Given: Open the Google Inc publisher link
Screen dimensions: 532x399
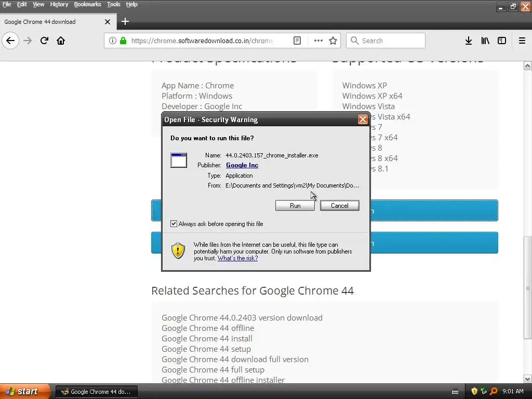Looking at the screenshot, I should 242,165.
